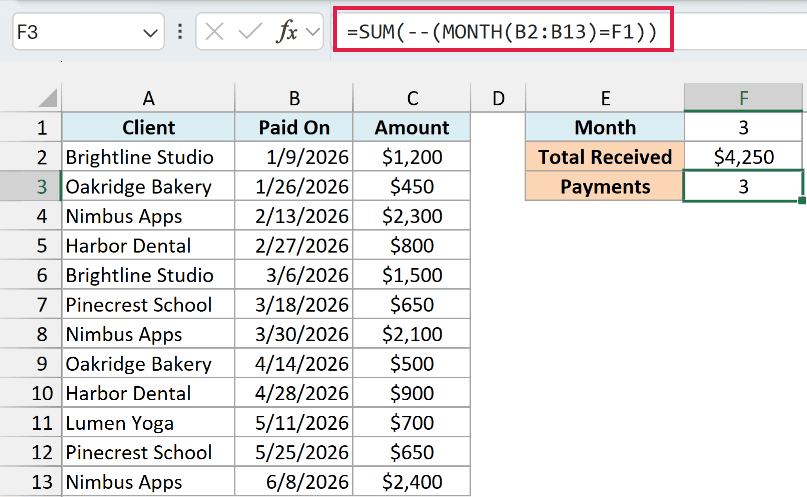Click the Payments label cell

tap(605, 186)
